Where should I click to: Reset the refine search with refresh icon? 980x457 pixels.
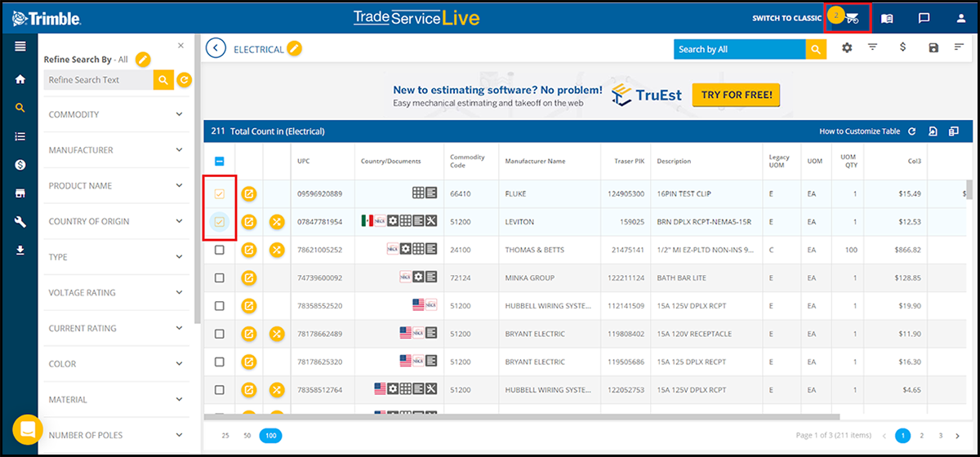tap(185, 79)
